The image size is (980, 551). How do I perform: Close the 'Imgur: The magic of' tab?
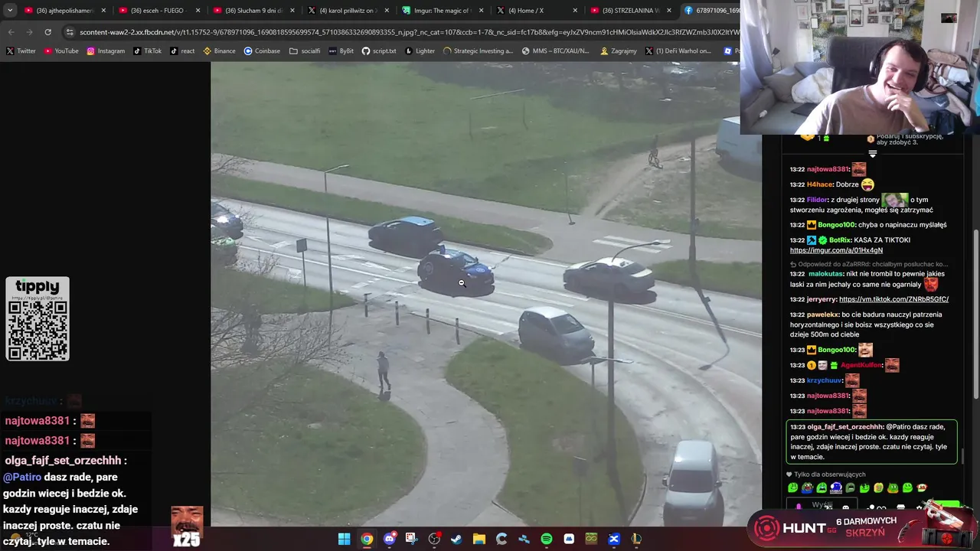[x=480, y=11]
